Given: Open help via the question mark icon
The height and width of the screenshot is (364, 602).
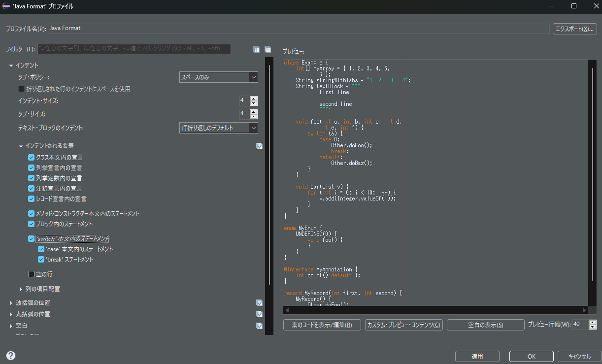Looking at the screenshot, I should [11, 356].
